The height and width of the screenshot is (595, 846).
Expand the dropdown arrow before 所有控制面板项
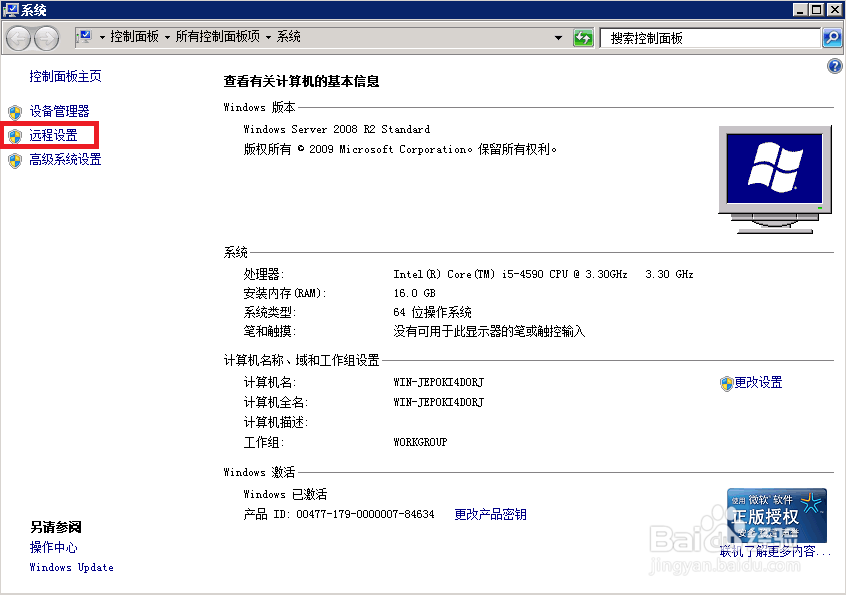167,37
